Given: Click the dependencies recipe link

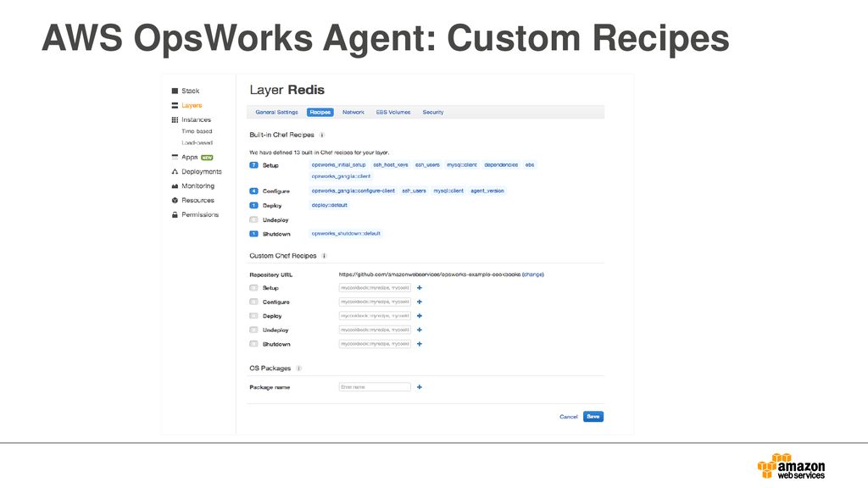Looking at the screenshot, I should point(501,165).
